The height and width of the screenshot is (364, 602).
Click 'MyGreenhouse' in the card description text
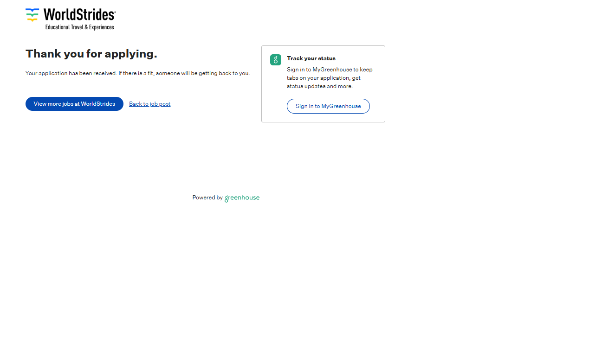(332, 70)
